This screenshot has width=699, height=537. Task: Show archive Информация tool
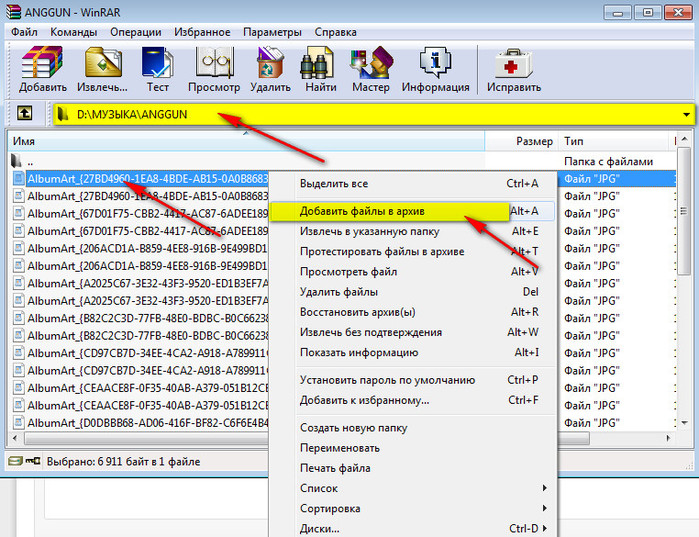tap(436, 69)
